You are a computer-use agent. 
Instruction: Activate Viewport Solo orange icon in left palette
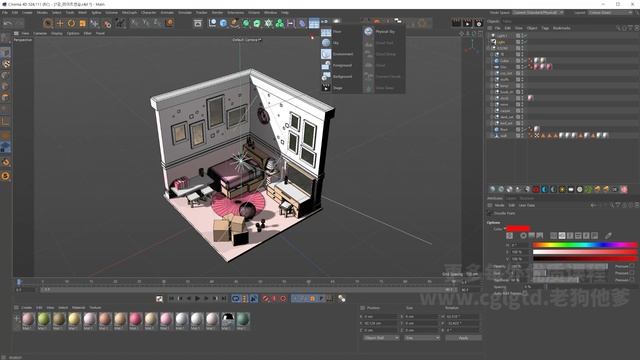6,176
